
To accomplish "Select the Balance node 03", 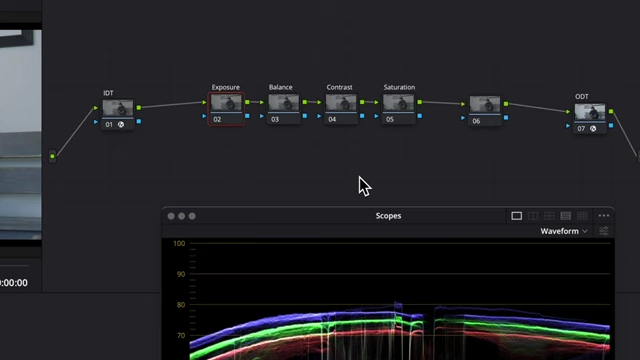I will [x=284, y=109].
